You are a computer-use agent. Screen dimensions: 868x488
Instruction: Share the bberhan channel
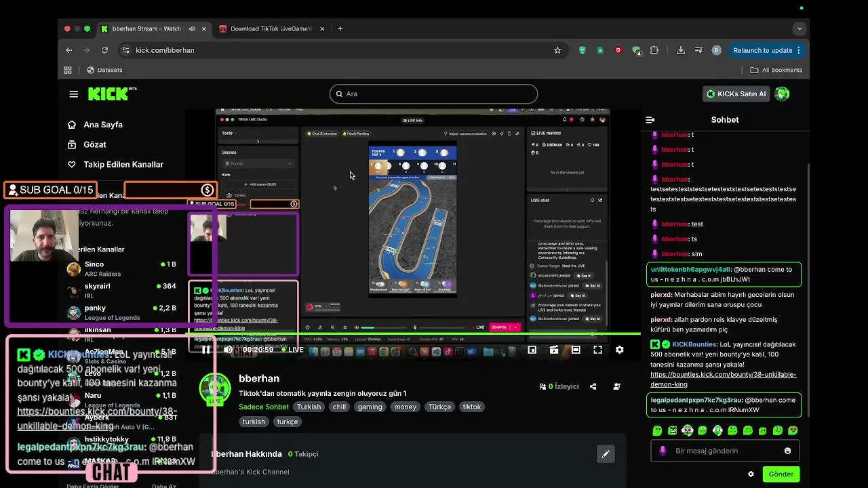pos(593,386)
